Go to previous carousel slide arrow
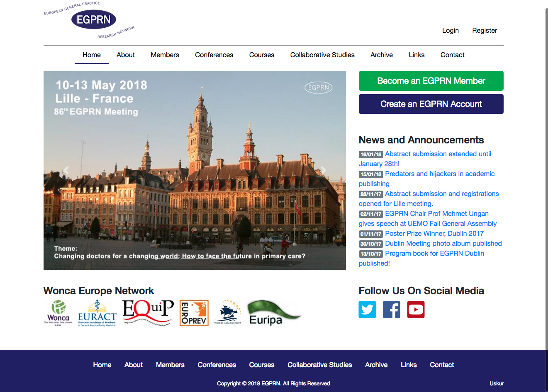Screen dimensions: 548x392 point(66,170)
